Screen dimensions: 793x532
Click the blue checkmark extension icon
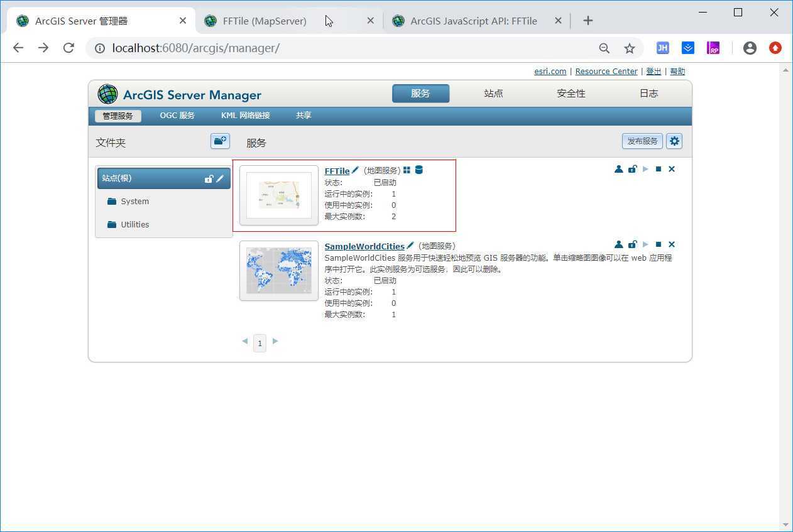click(687, 48)
